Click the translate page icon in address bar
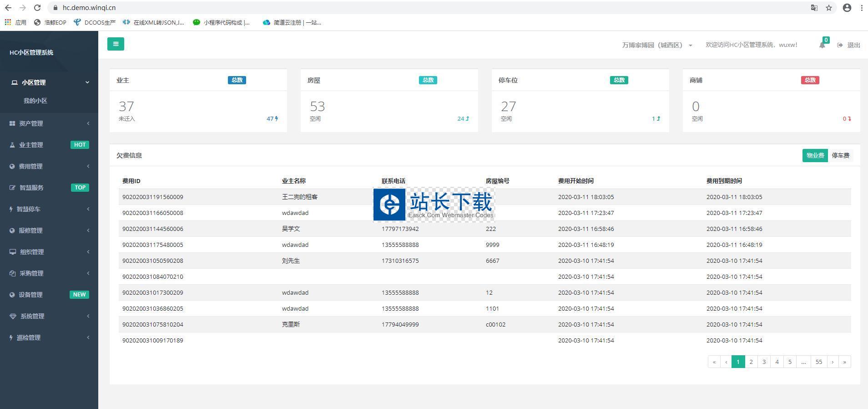The image size is (868, 409). [x=814, y=8]
